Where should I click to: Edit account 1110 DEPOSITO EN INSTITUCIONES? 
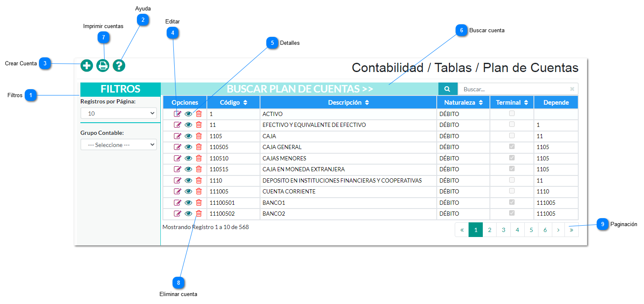[178, 180]
